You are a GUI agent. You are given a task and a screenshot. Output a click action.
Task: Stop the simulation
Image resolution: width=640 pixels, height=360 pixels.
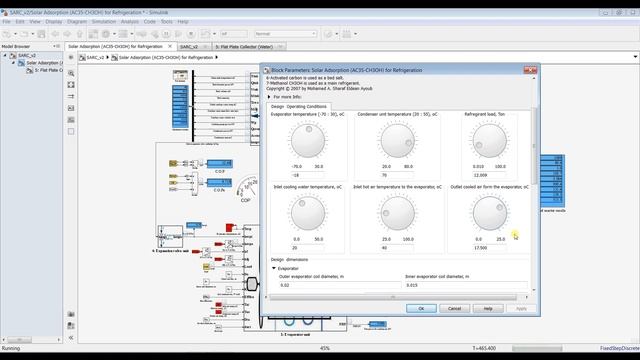tap(191, 34)
